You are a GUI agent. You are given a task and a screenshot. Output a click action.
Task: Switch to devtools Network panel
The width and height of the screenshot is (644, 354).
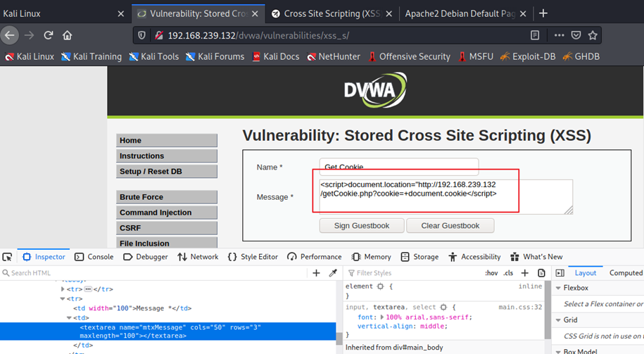point(198,257)
